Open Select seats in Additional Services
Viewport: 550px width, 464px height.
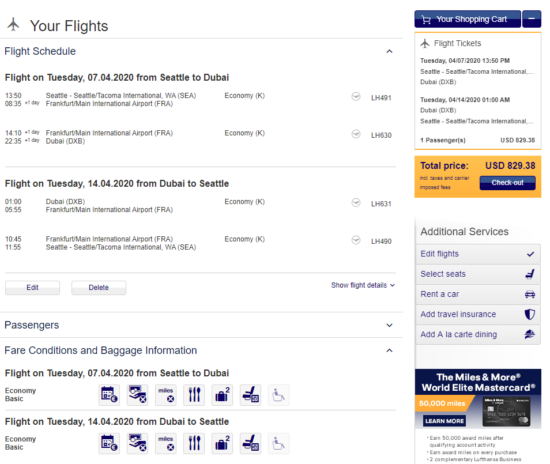point(478,274)
